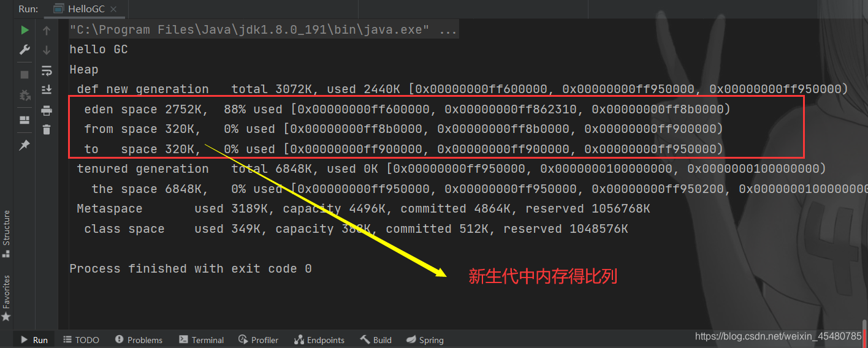Viewport: 868px width, 348px height.
Task: Click the gray Stop process square
Action: (x=25, y=75)
